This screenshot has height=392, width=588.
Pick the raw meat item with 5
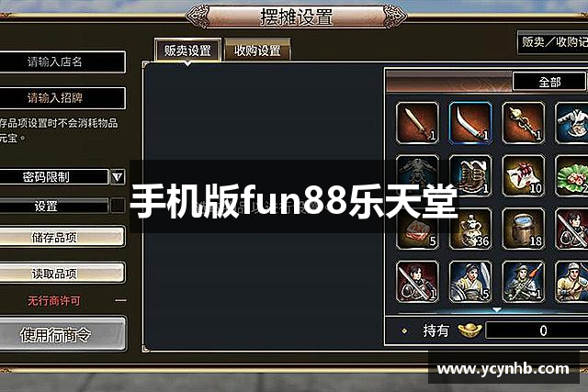point(417,229)
